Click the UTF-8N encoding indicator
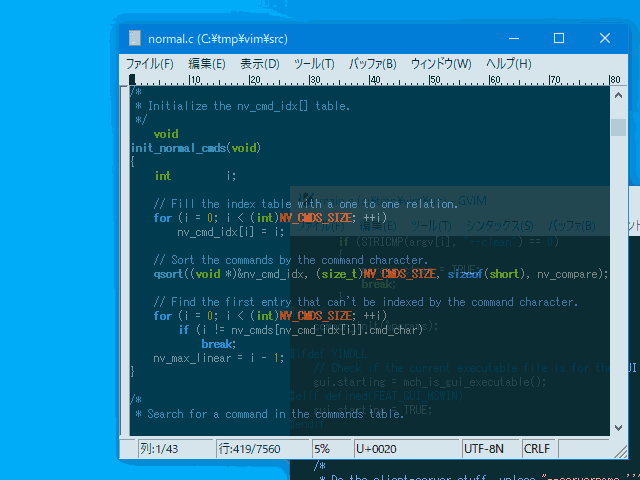Viewport: 640px width, 480px height. 491,449
